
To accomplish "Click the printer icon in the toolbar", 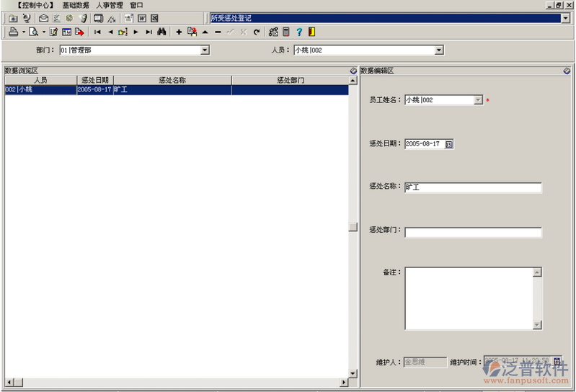I will pos(13,32).
